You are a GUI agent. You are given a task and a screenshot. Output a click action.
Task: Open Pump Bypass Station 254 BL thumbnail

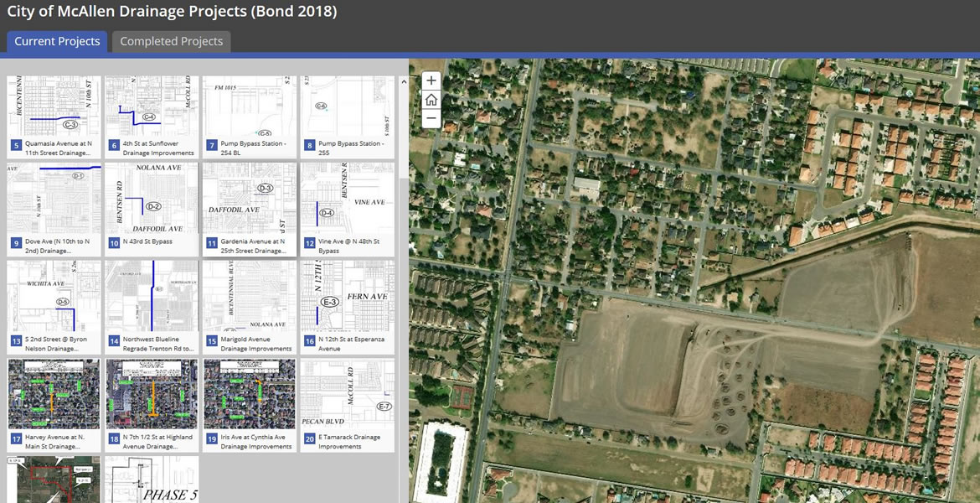click(x=250, y=106)
